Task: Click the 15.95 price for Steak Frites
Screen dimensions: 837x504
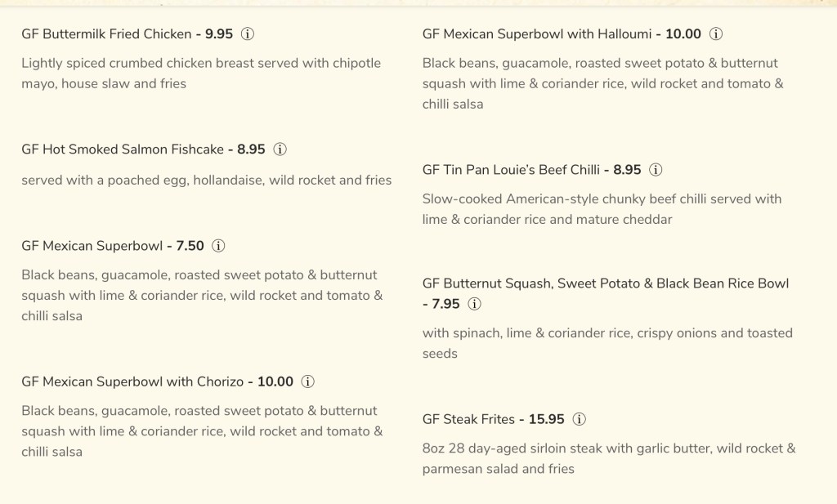Action: tap(546, 419)
